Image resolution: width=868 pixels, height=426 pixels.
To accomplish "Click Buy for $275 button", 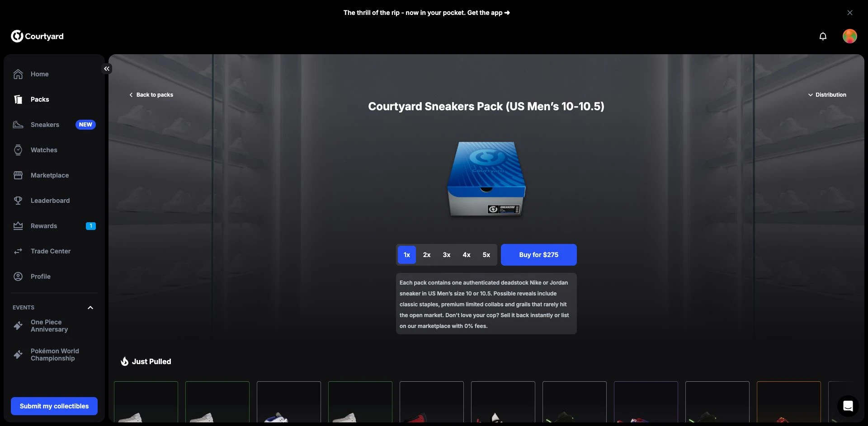I will [539, 255].
